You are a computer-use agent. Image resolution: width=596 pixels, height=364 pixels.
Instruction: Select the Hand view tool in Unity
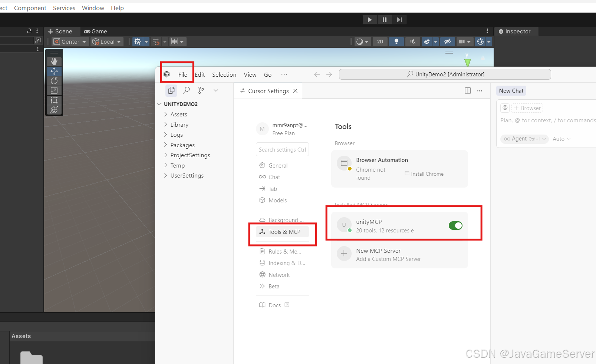coord(54,61)
